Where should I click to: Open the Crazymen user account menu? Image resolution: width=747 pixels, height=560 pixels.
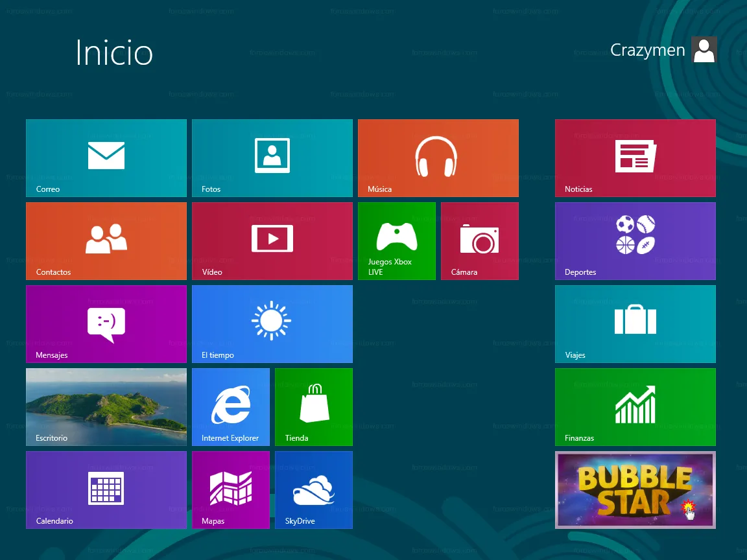pyautogui.click(x=663, y=49)
